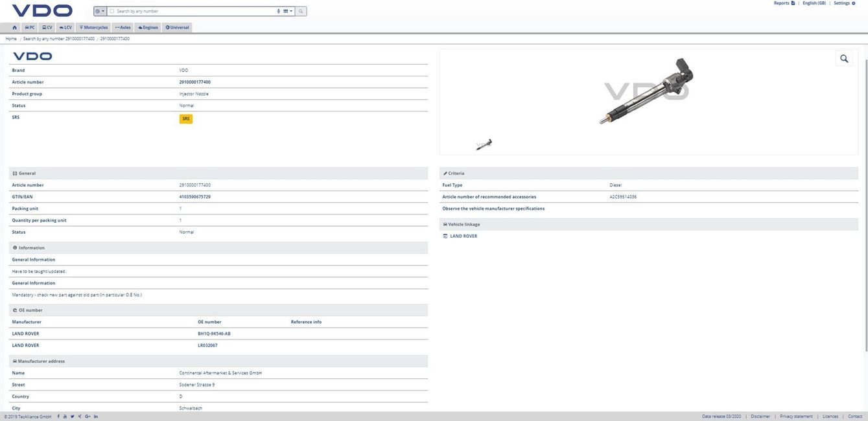Viewport: 868px width, 421px height.
Task: Click accessory article number A2C59514036
Action: click(623, 197)
